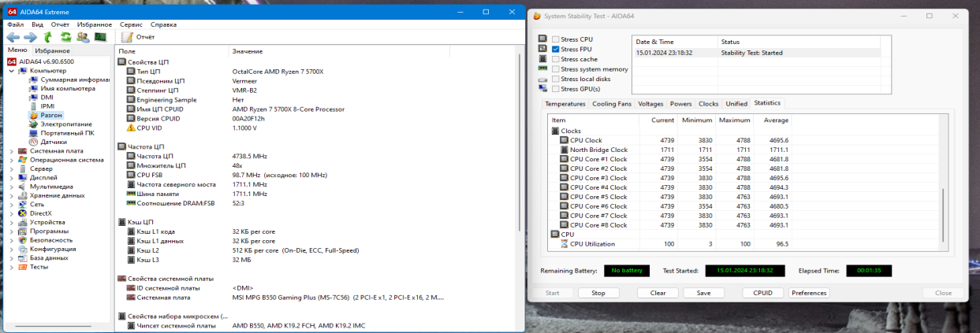Screen dimensions: 980x333
Task: Enable the Stress CPU checkbox
Action: (556, 39)
